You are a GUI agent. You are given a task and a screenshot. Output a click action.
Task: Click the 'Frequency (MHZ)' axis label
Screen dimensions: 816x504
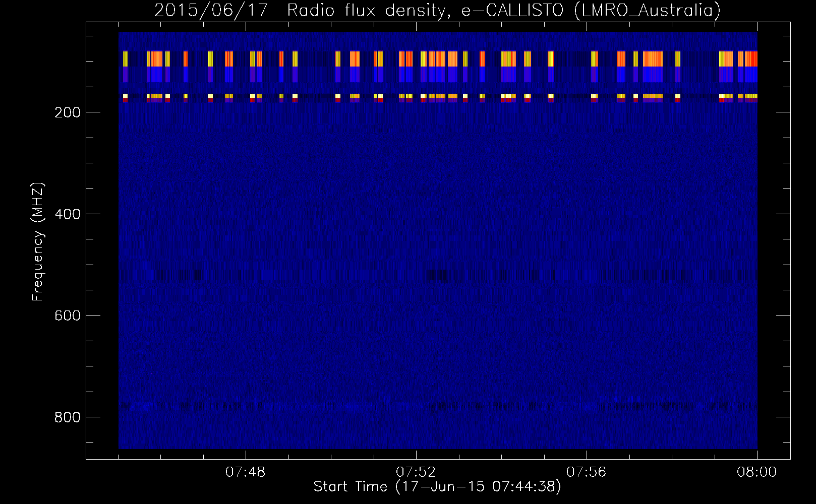(38, 241)
